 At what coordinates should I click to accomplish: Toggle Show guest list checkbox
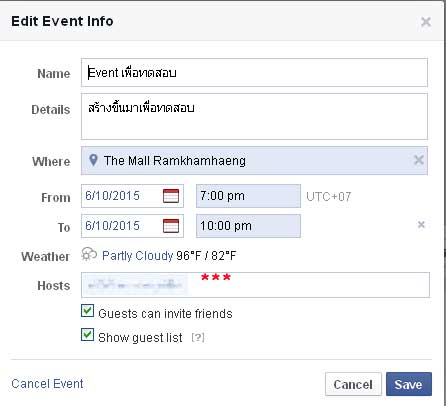87,335
